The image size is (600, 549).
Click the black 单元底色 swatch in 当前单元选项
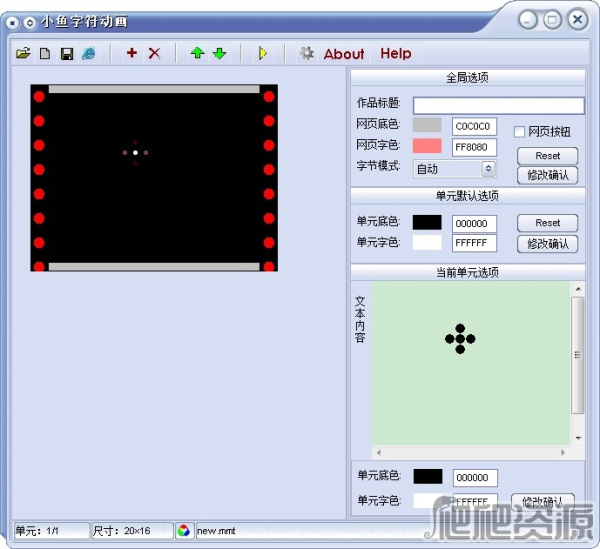click(x=428, y=476)
